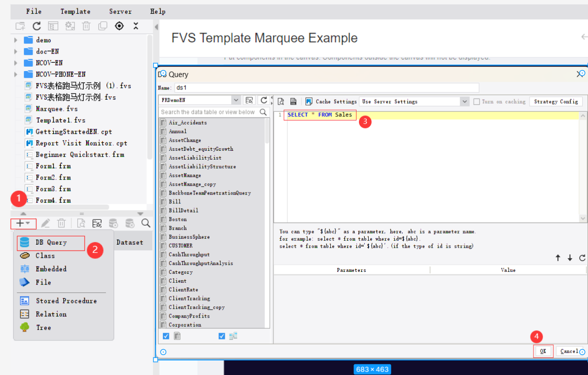Toggle the rightmost checkbox under the table list

pos(222,336)
